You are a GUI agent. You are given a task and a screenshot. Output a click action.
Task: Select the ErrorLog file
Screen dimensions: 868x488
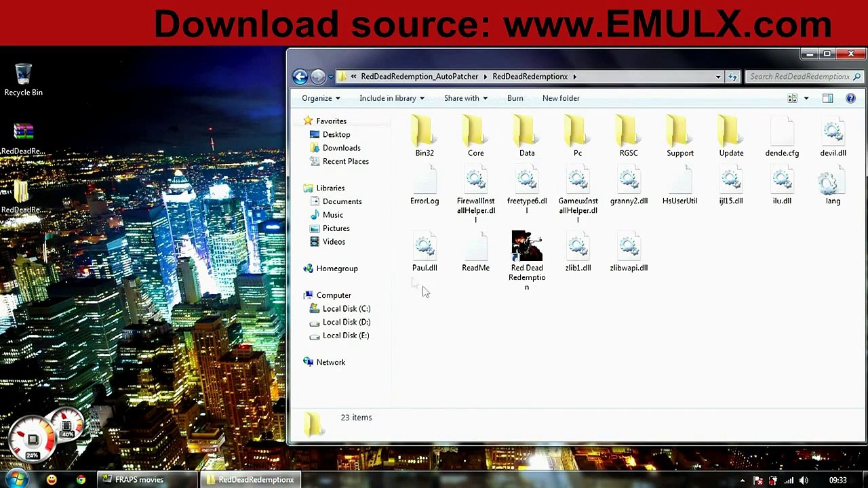[x=425, y=186]
